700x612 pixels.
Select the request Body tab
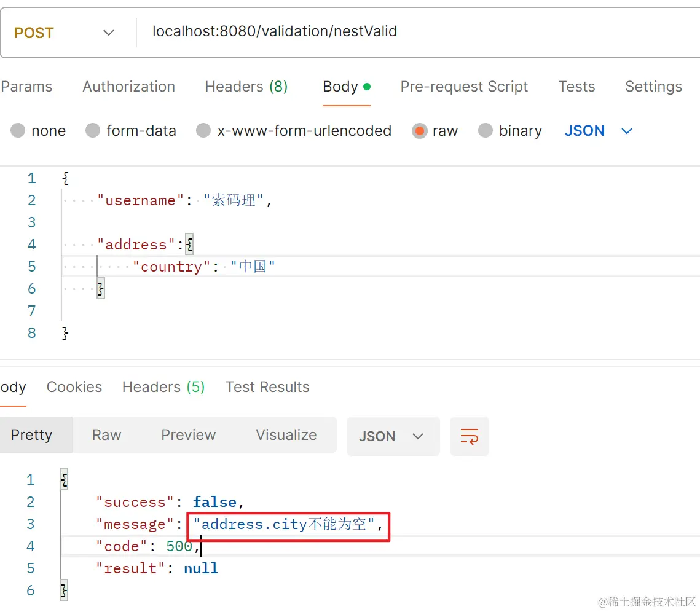click(x=347, y=87)
